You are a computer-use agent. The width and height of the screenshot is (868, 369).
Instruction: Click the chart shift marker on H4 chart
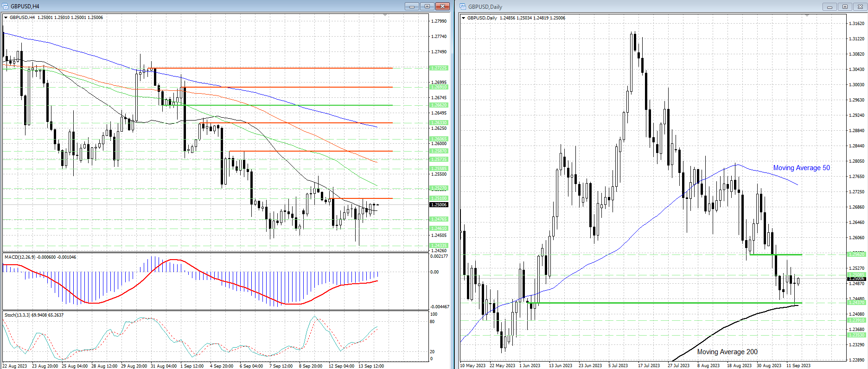pyautogui.click(x=385, y=15)
